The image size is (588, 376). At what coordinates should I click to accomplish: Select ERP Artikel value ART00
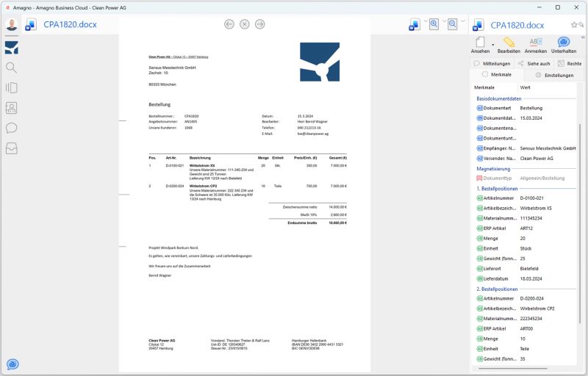click(526, 329)
